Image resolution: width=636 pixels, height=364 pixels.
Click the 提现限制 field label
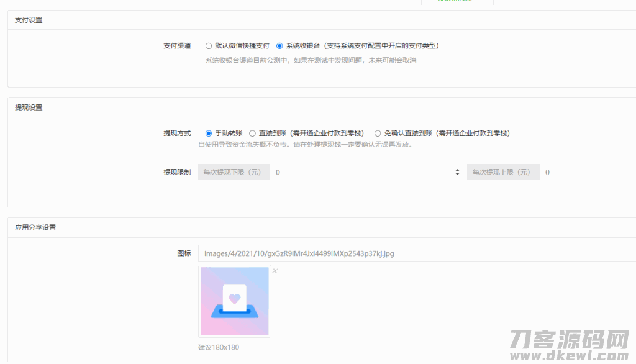point(177,172)
